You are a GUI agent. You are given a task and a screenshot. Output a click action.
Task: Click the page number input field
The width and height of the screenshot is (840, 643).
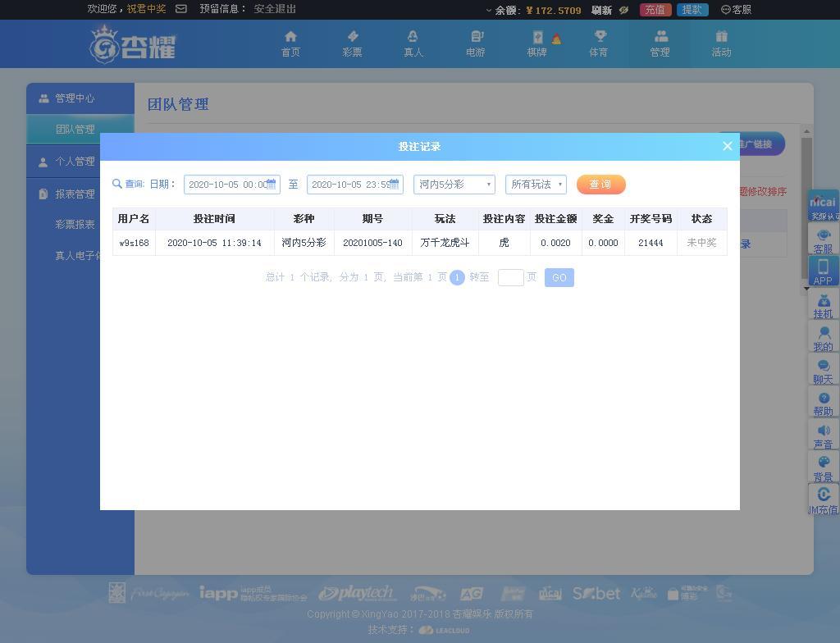510,277
